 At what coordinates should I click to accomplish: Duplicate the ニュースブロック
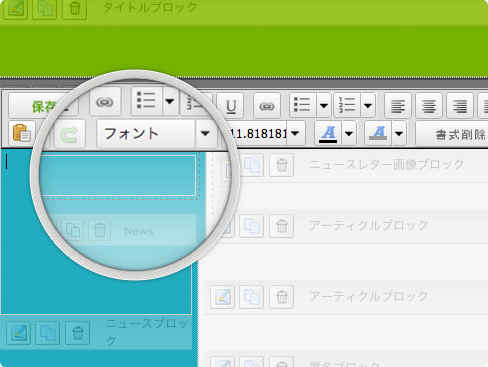[48, 333]
